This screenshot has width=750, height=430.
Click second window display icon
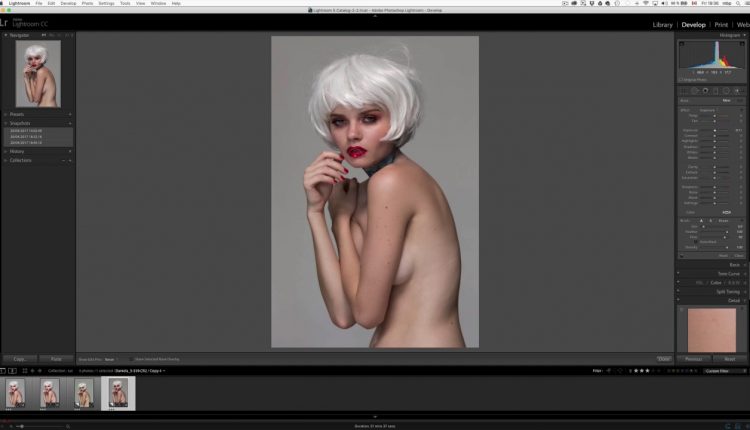point(12,371)
